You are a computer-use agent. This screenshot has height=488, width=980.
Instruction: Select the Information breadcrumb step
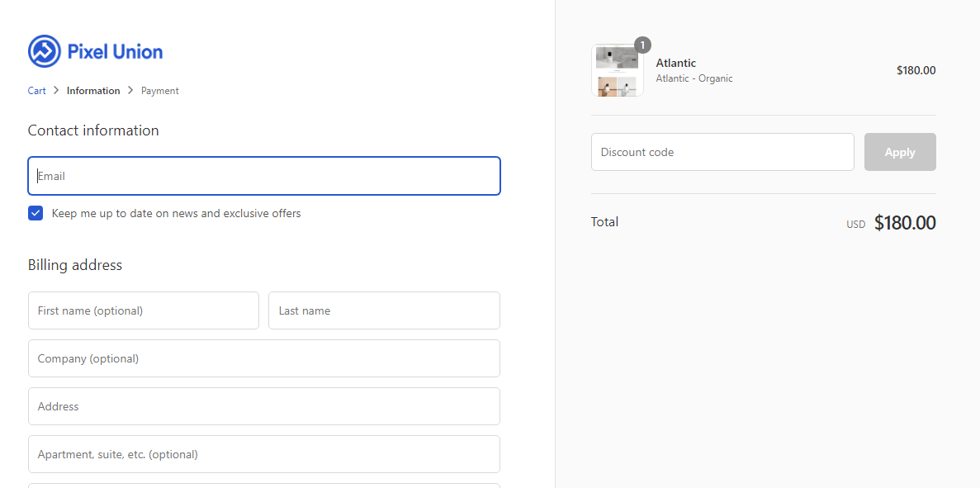click(x=93, y=91)
